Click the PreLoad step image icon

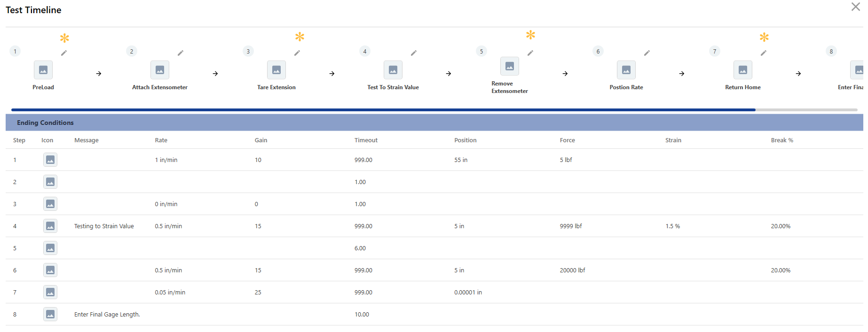43,70
